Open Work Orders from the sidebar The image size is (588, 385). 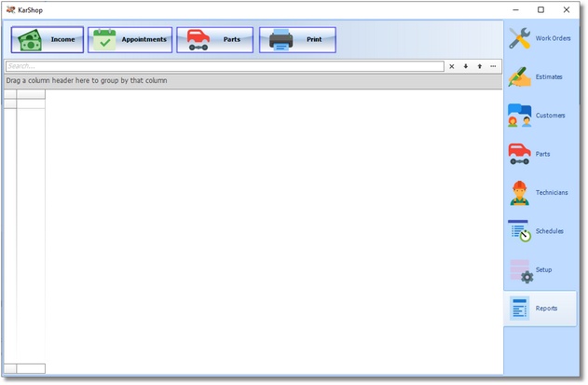(x=540, y=39)
